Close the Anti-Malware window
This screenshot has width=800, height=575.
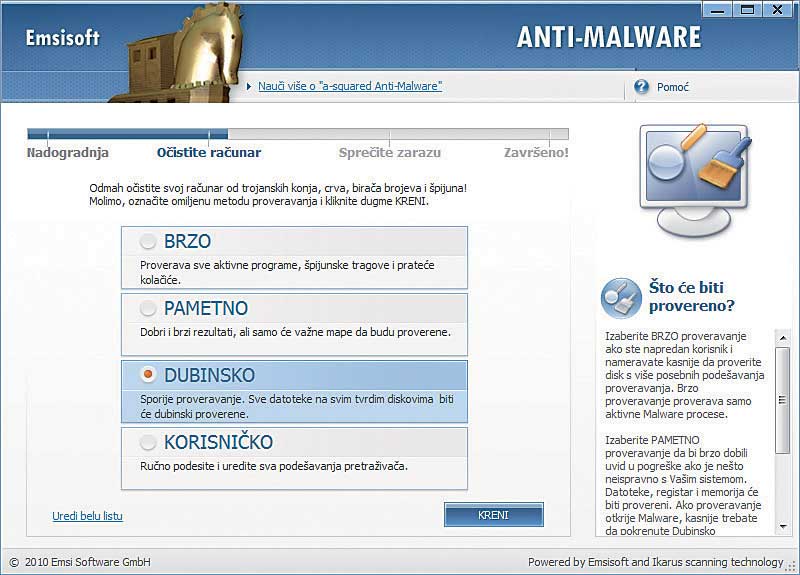tap(778, 9)
